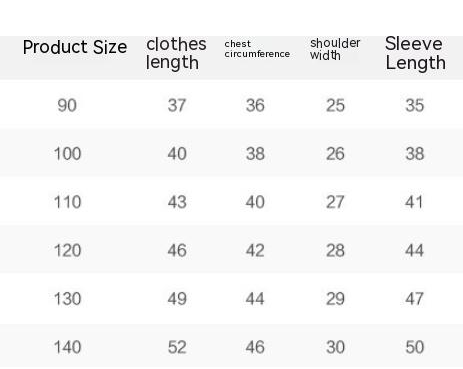This screenshot has width=463, height=369.
Task: Click product size 120 cell
Action: (67, 250)
